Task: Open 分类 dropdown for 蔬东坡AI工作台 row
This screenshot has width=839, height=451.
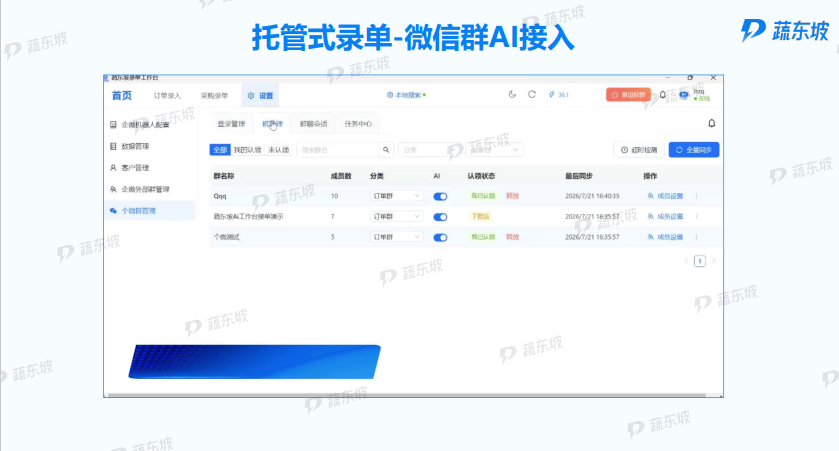Action: point(396,216)
